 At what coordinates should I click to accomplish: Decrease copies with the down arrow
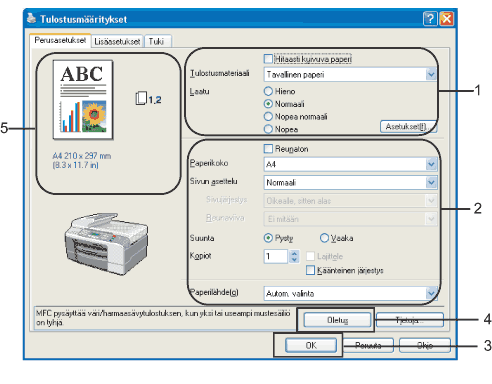[x=294, y=260]
